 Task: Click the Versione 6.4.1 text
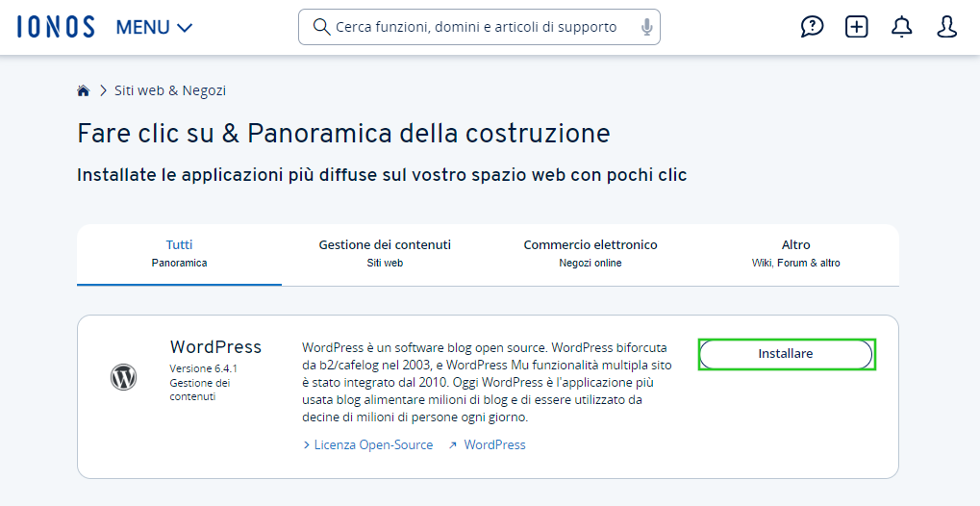coord(203,368)
